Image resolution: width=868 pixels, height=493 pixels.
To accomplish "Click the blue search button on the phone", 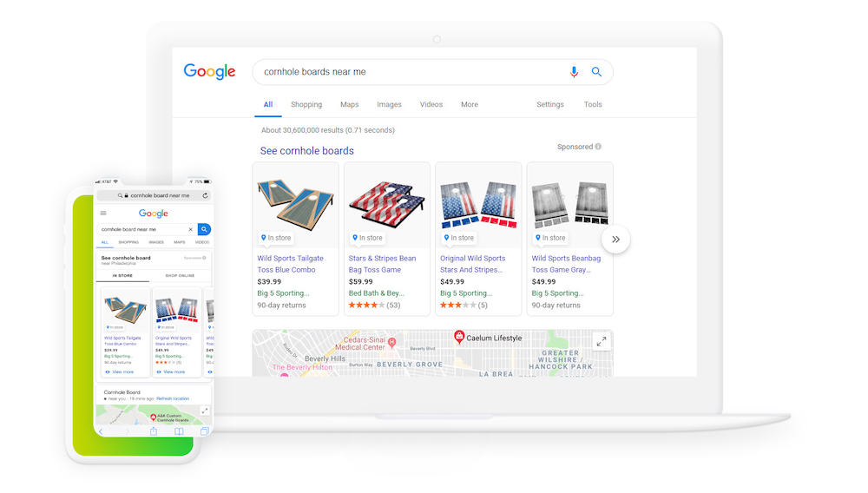I will point(204,229).
